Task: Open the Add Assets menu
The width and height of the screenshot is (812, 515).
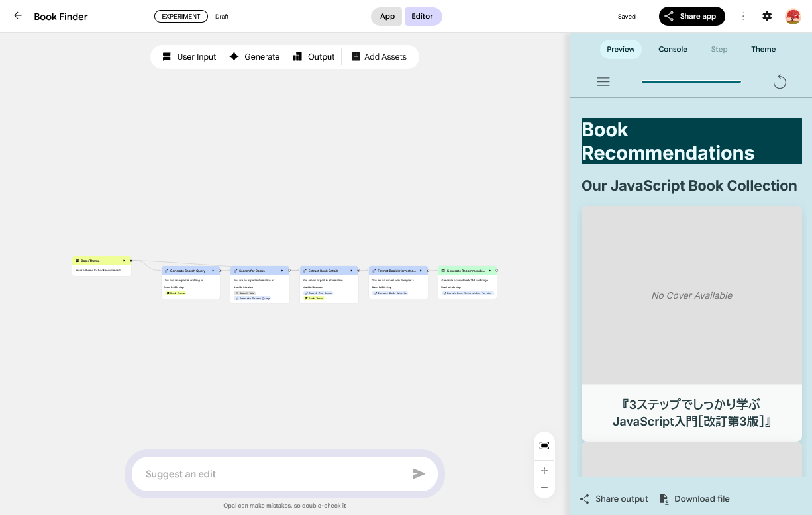Action: [x=379, y=57]
